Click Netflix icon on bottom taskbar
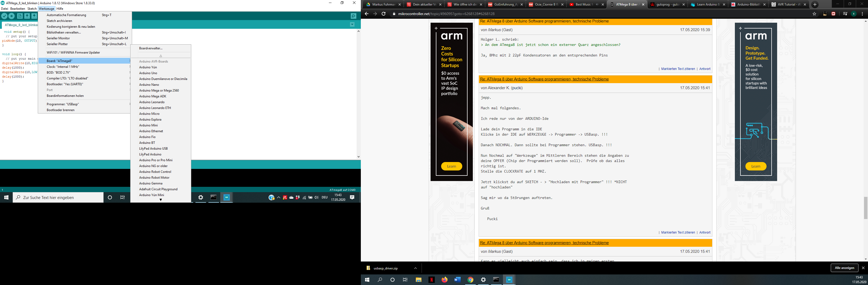Viewport: 868px width, 285px height. coord(431,280)
